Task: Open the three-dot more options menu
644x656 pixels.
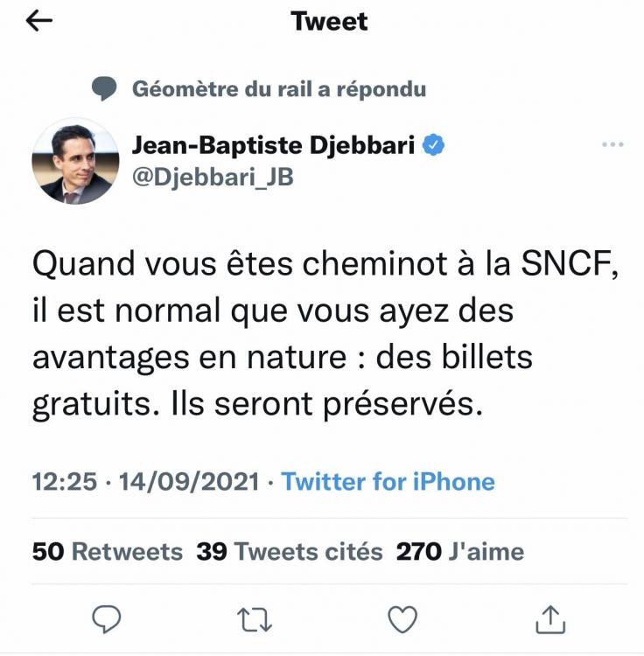Action: 612,144
